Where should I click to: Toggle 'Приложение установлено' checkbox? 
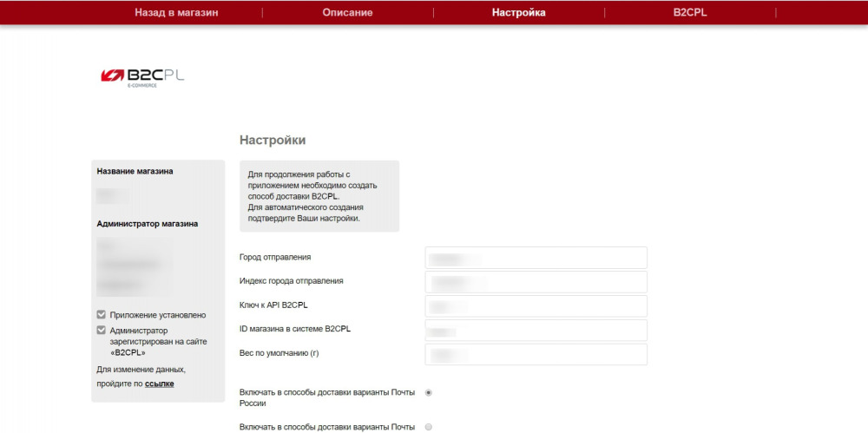pos(101,314)
